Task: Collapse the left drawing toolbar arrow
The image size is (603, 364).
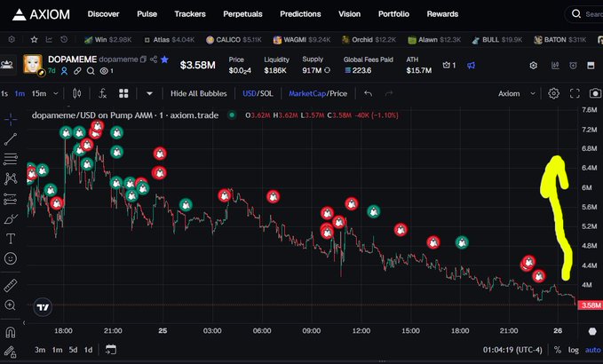Action: tap(24, 323)
